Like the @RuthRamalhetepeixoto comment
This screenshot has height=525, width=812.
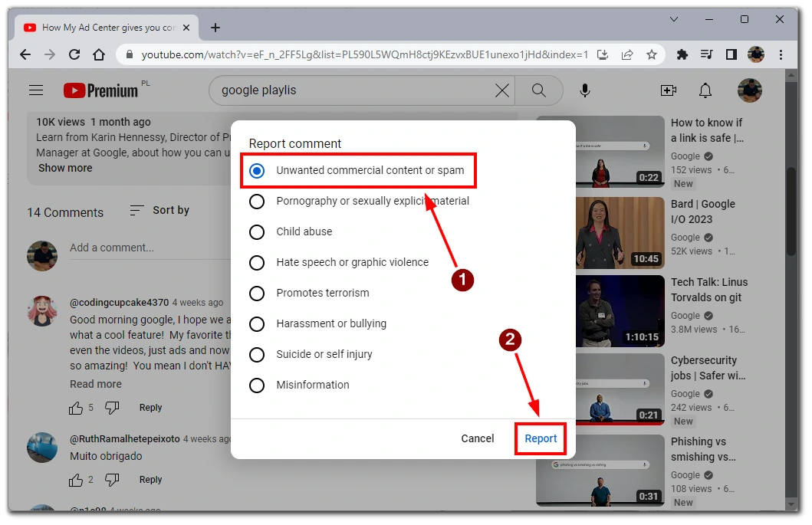(x=76, y=480)
